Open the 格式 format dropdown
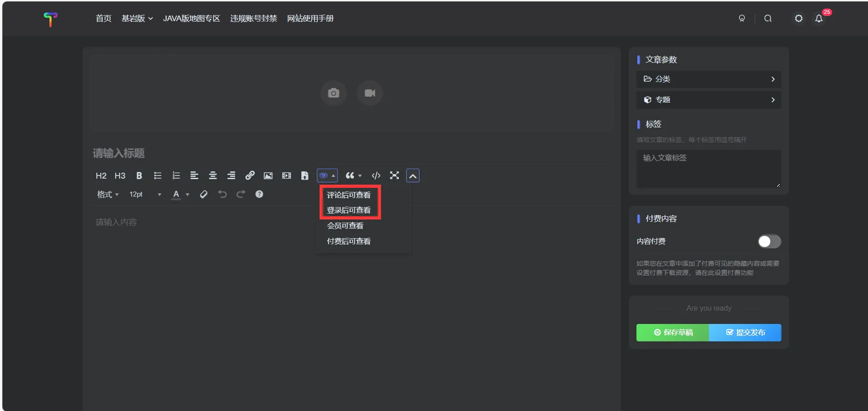Screen dimensions: 868x411 click(108, 194)
